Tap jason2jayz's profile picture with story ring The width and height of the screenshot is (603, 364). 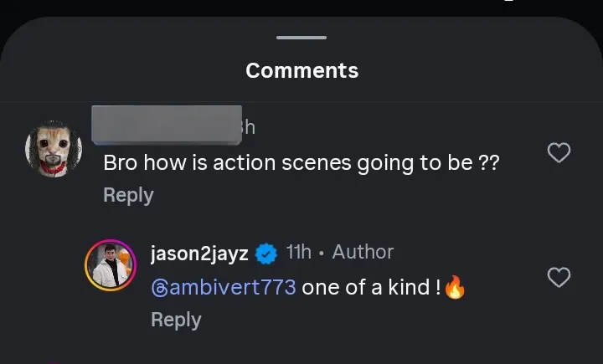[x=111, y=268]
